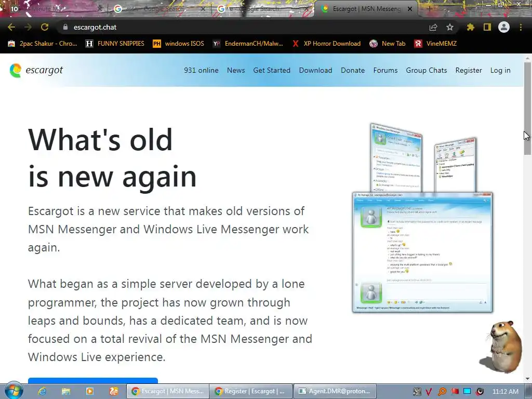The height and width of the screenshot is (399, 532).
Task: Open Group Chats in the navigation
Action: click(427, 70)
